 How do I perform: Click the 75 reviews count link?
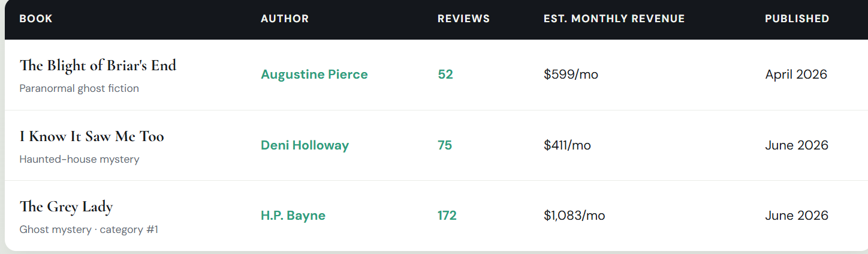point(445,145)
